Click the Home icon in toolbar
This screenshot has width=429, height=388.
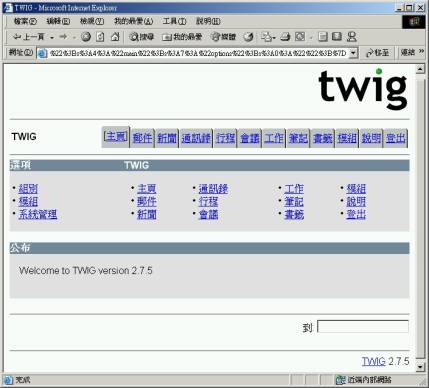[x=115, y=37]
